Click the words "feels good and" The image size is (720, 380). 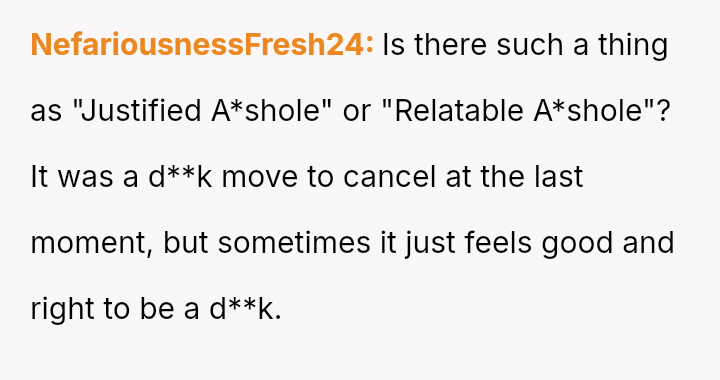coord(569,244)
